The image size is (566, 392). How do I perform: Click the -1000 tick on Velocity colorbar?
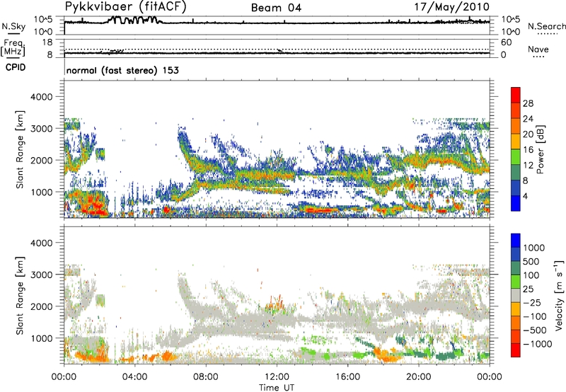pyautogui.click(x=537, y=344)
